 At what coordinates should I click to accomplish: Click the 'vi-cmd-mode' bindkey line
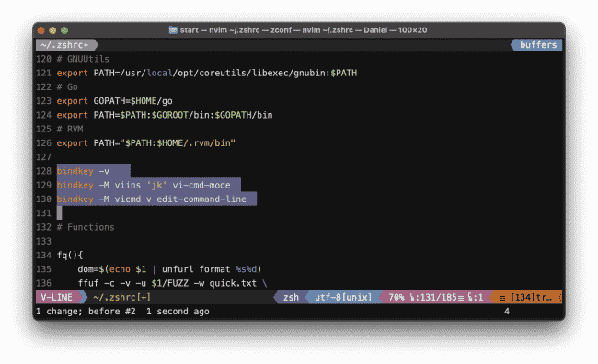[144, 186]
